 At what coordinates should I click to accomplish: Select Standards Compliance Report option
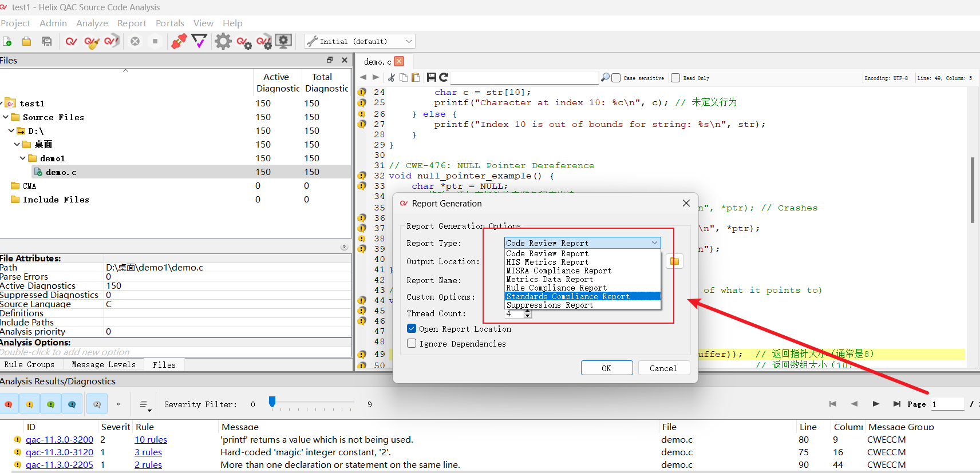pyautogui.click(x=582, y=296)
